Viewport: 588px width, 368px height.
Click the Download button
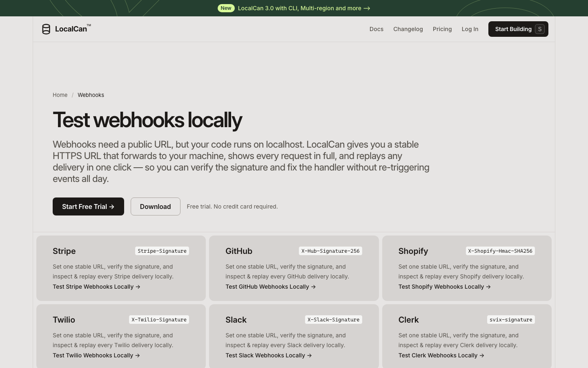(x=156, y=206)
